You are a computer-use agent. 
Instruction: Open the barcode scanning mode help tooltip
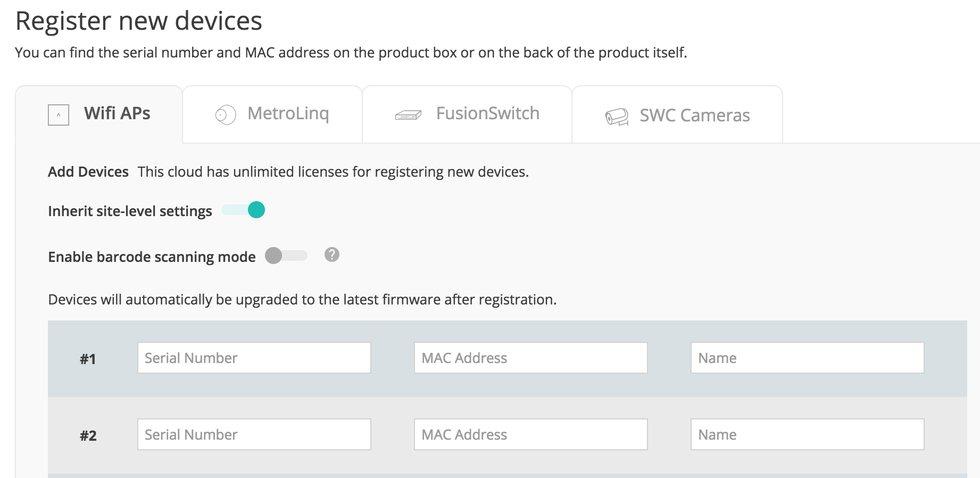pyautogui.click(x=331, y=256)
